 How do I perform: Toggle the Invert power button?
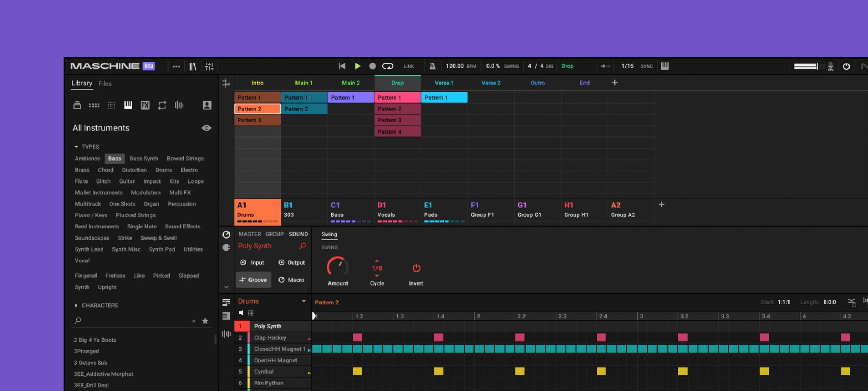(416, 268)
